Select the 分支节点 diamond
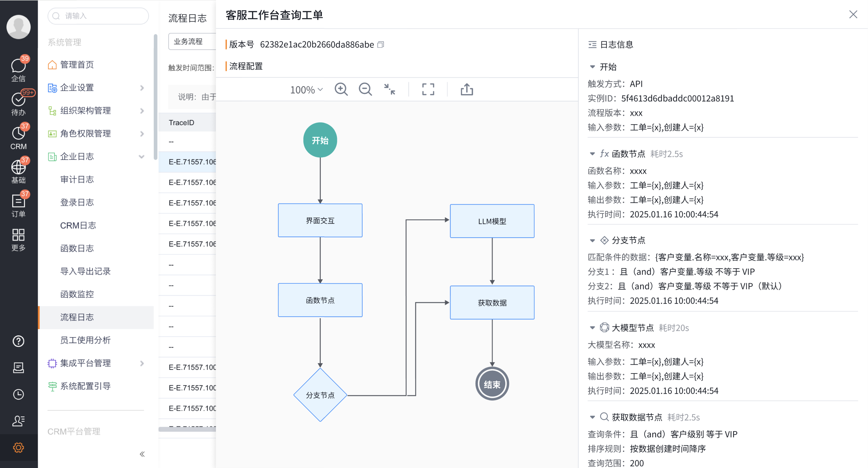Screen dimensions: 868x468 [x=320, y=395]
